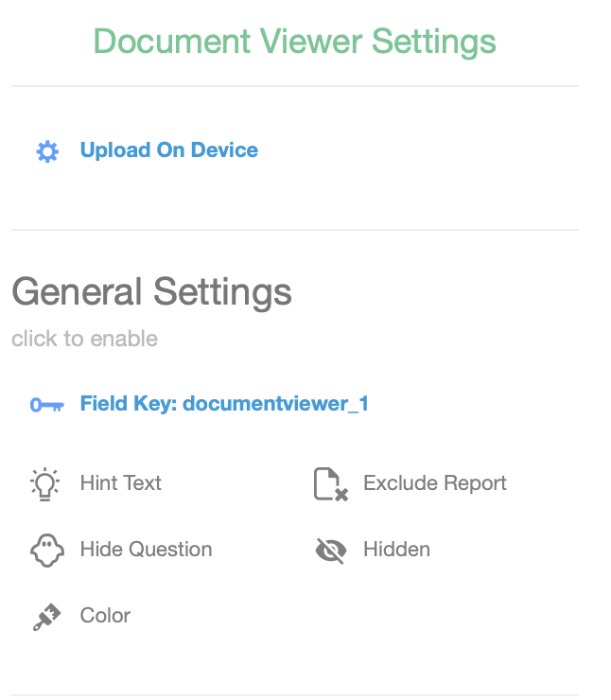Screen dimensions: 611x700
Task: Click the ghost Hide Question icon
Action: point(45,550)
